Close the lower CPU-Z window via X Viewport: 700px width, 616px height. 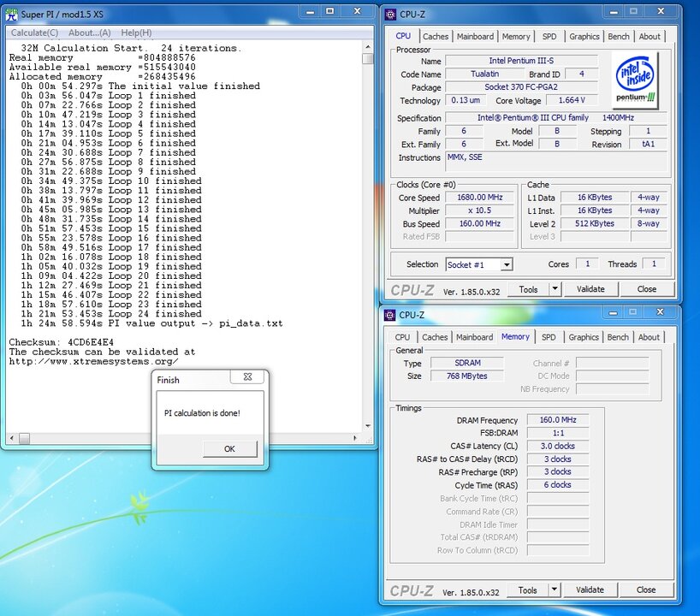tap(661, 312)
